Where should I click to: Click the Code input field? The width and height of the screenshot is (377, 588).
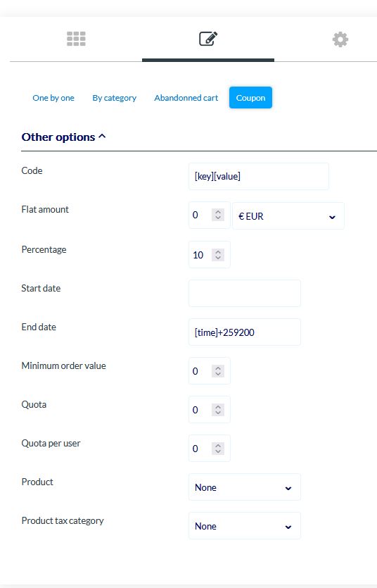259,176
